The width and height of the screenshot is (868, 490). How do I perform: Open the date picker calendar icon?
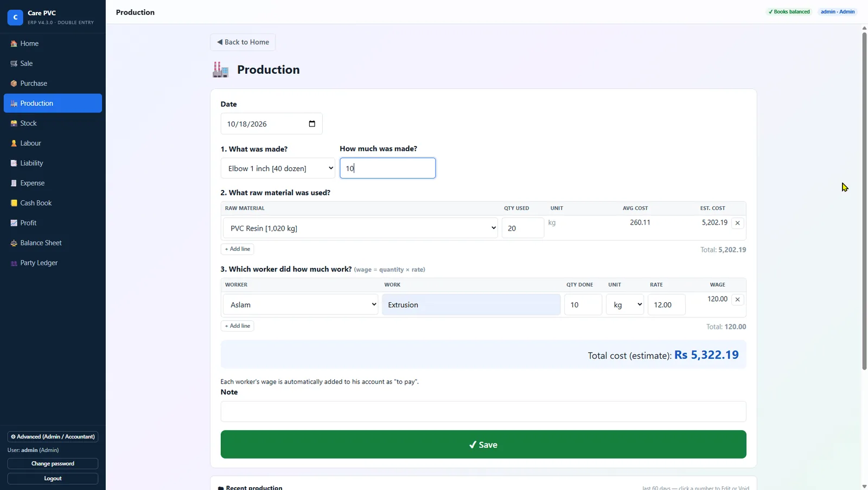point(312,124)
